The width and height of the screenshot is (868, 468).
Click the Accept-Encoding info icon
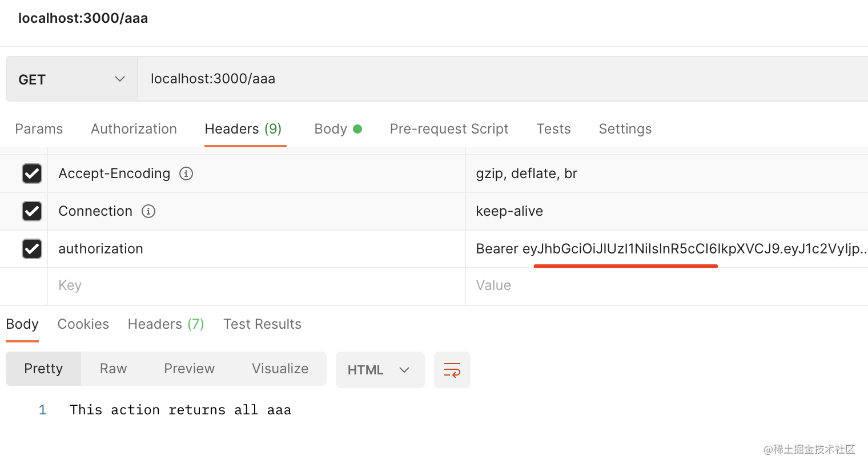click(x=186, y=174)
